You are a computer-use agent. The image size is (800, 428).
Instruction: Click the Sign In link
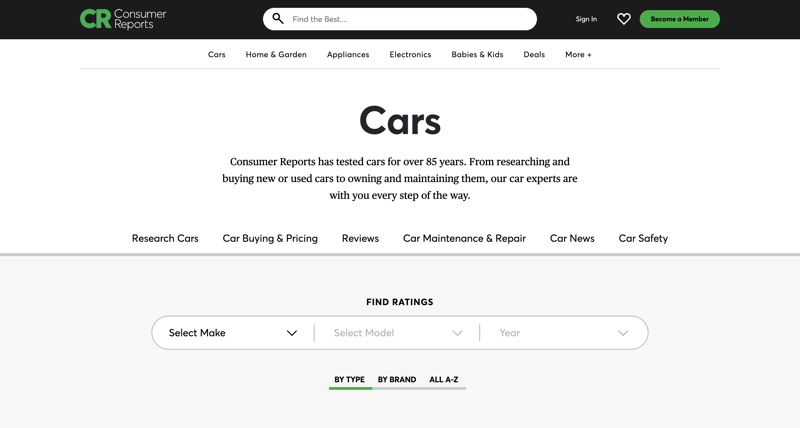coord(586,19)
